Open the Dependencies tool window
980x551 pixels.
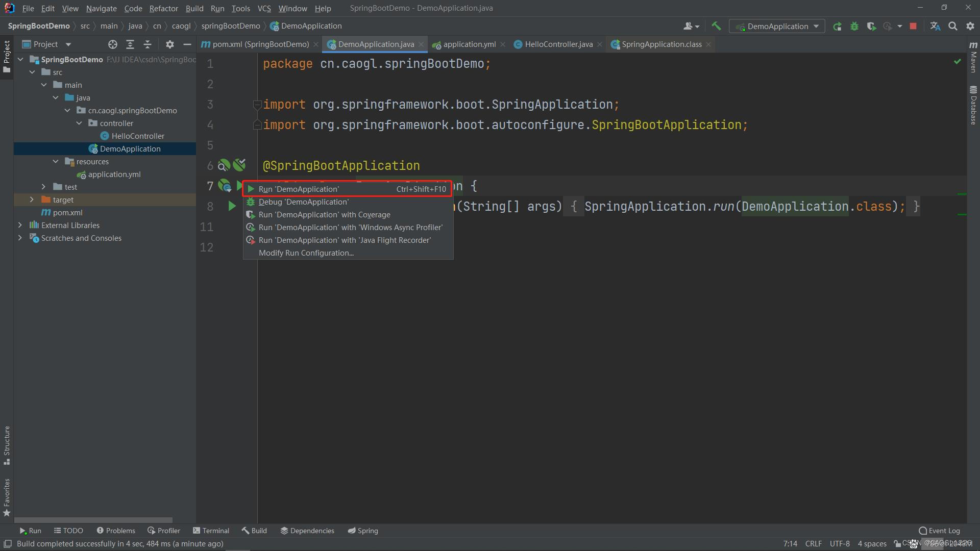(x=307, y=531)
